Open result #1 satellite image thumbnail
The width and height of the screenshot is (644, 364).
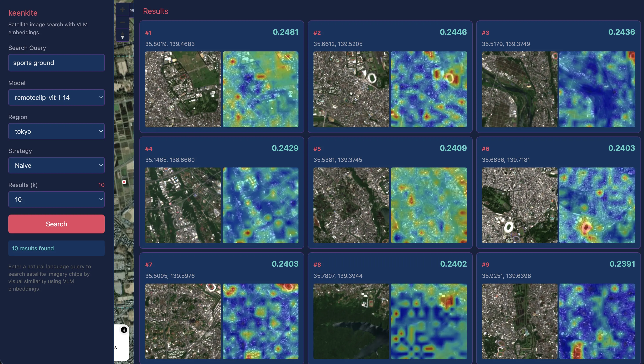coord(183,89)
